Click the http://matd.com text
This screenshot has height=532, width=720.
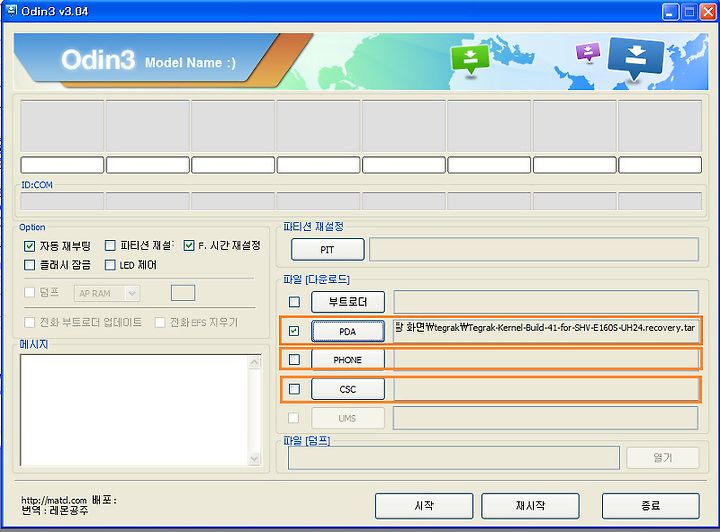[x=54, y=500]
